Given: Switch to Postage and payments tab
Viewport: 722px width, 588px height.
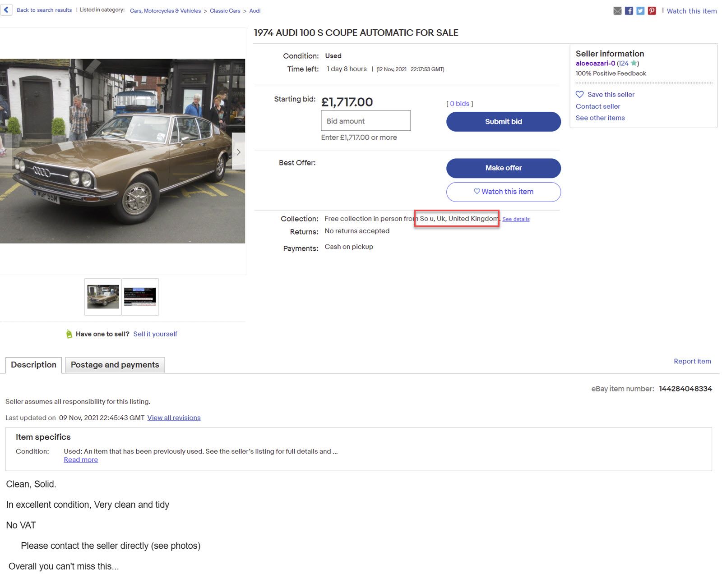Looking at the screenshot, I should pos(115,365).
